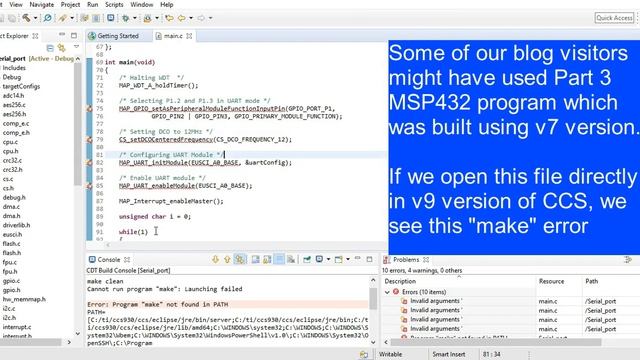Open the Navigate menu
This screenshot has width=640, height=360.
click(42, 4)
